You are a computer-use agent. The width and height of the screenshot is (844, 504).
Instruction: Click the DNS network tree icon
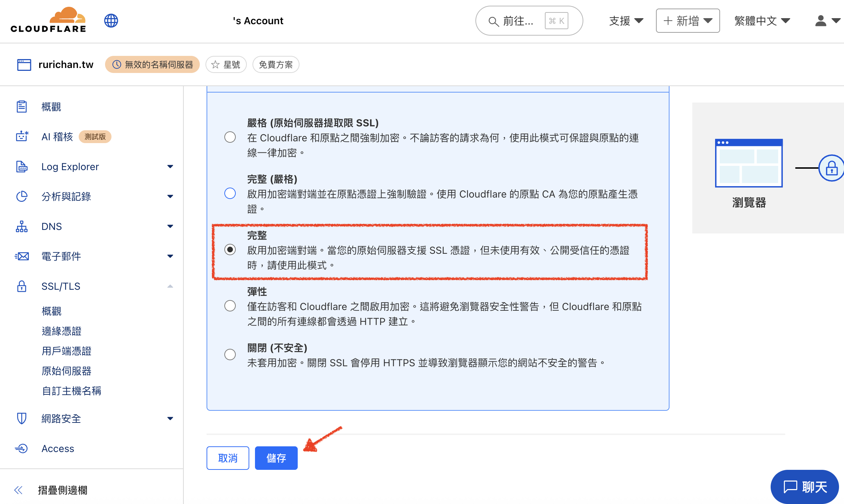22,226
